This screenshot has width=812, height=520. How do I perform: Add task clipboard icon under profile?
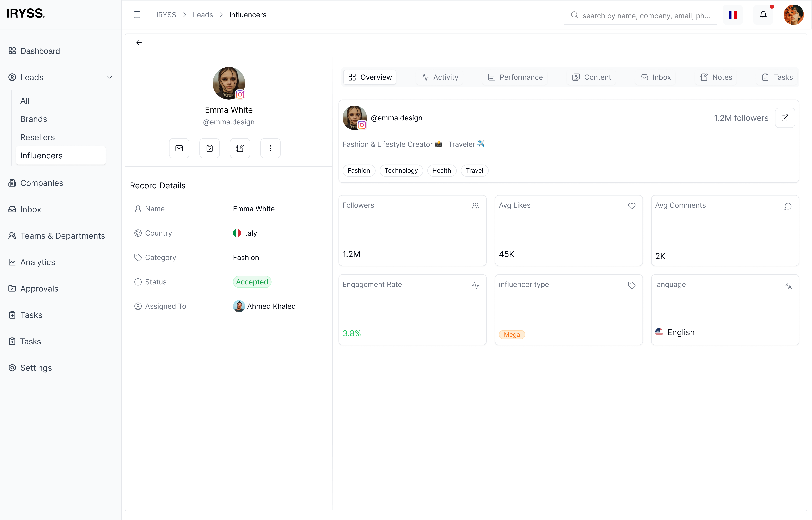click(x=209, y=148)
